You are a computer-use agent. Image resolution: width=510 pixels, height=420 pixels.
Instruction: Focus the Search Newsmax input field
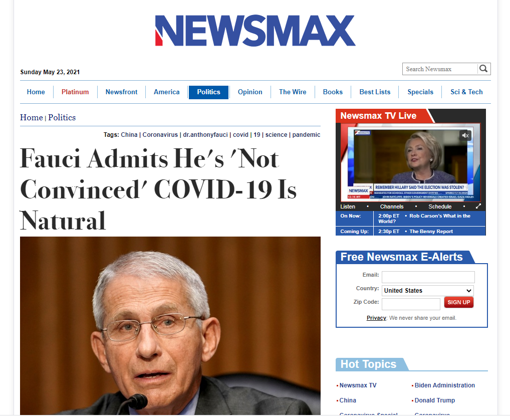point(440,69)
